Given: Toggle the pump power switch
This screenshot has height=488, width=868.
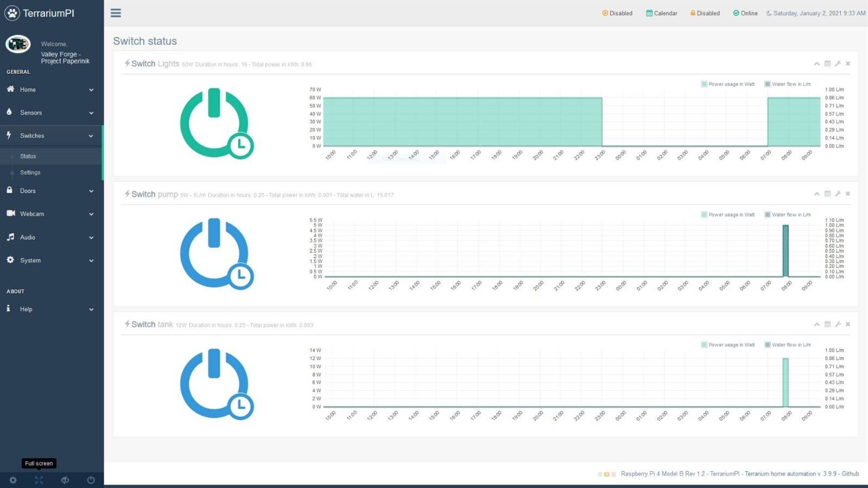Looking at the screenshot, I should pyautogui.click(x=216, y=254).
